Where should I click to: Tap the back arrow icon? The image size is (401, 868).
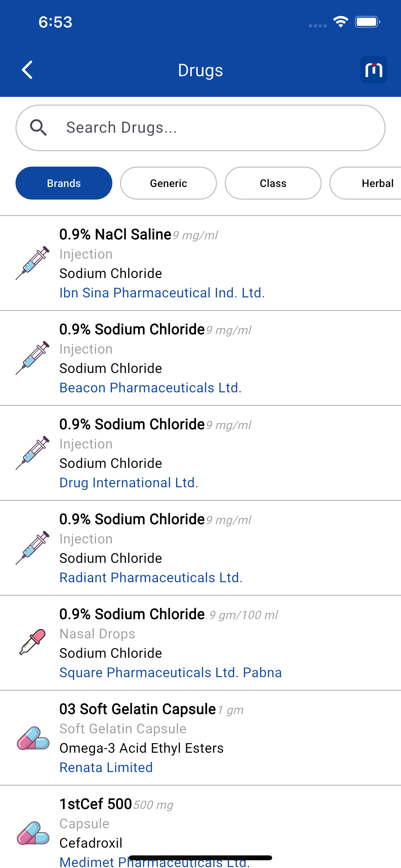click(27, 70)
